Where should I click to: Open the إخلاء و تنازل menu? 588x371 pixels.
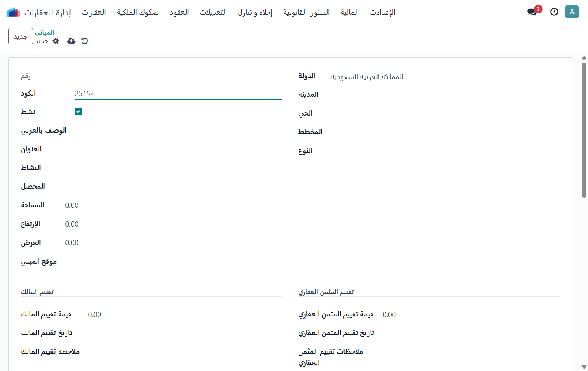pyautogui.click(x=255, y=12)
